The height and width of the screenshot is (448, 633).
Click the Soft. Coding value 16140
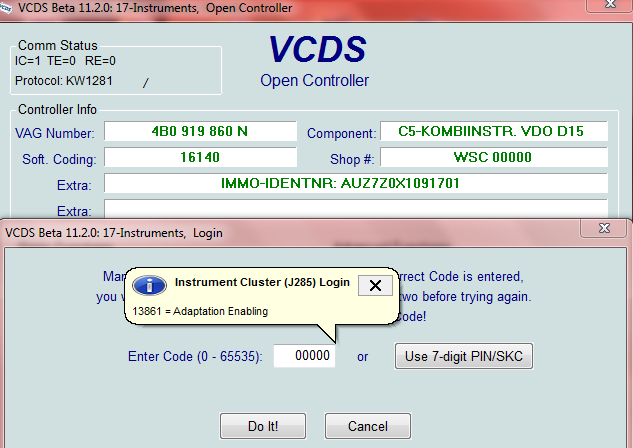[x=200, y=157]
